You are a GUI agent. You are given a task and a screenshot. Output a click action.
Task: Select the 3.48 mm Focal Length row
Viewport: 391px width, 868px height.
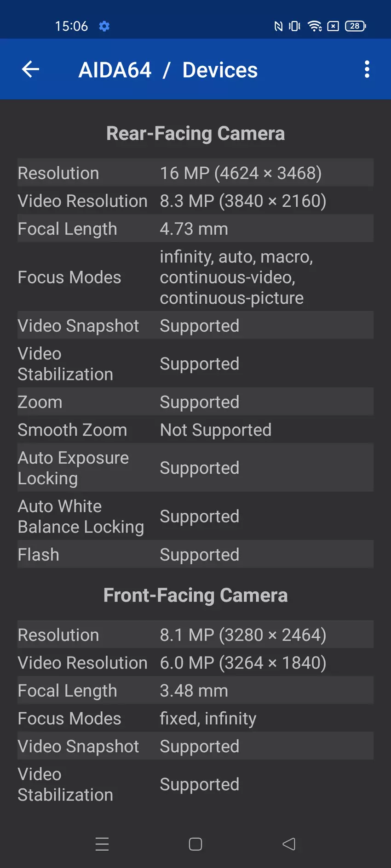(195, 690)
